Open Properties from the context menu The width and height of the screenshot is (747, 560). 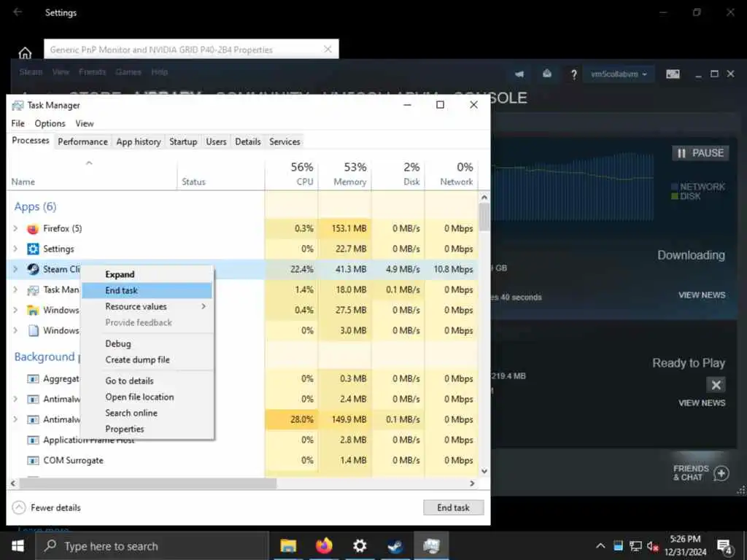(x=147, y=429)
